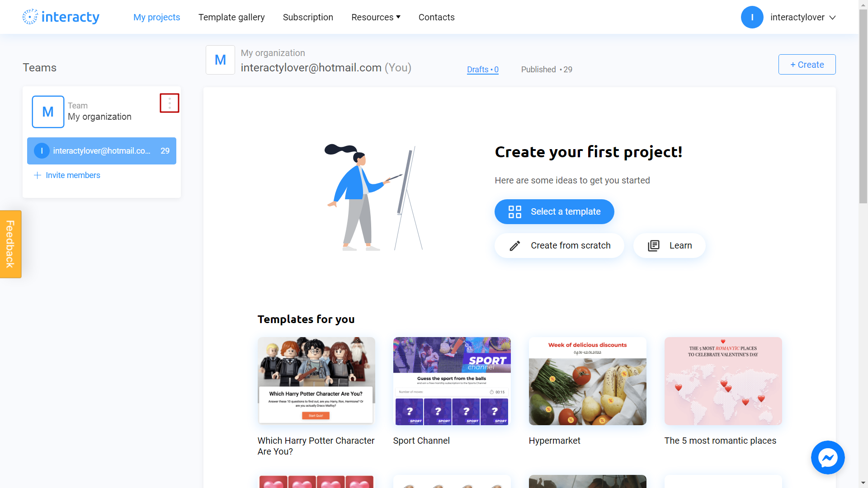Toggle the interactylover@hotmail.co... account row
Viewport: 868px width, 488px height.
(102, 151)
